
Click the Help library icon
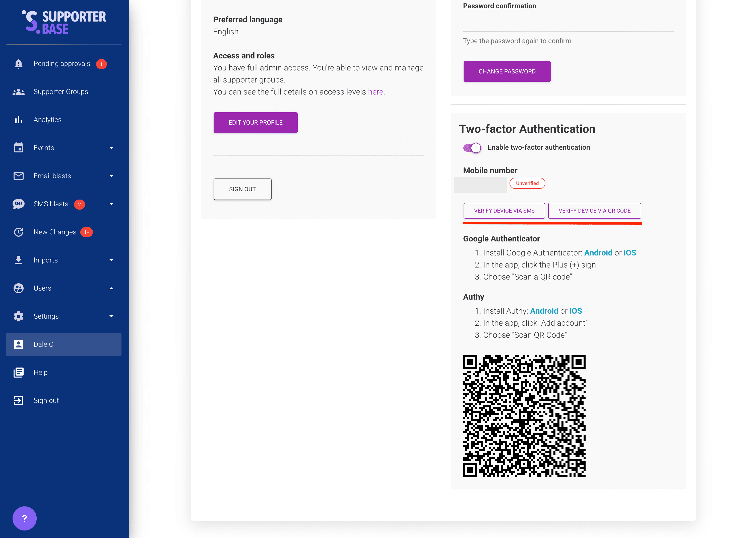coord(19,372)
